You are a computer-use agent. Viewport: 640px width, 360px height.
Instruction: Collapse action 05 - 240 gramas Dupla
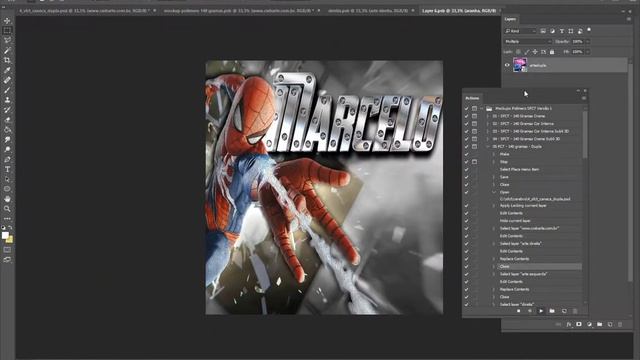point(488,147)
